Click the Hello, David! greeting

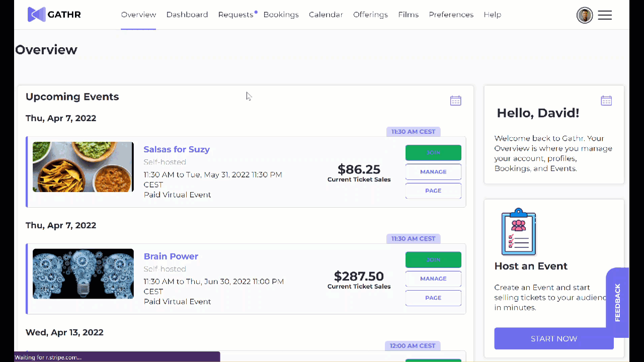[x=538, y=113]
